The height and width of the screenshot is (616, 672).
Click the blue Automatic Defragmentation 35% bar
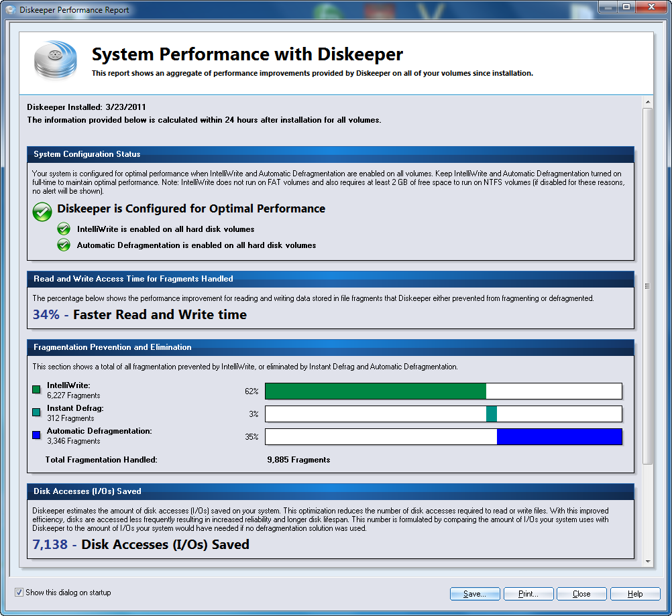pos(443,436)
